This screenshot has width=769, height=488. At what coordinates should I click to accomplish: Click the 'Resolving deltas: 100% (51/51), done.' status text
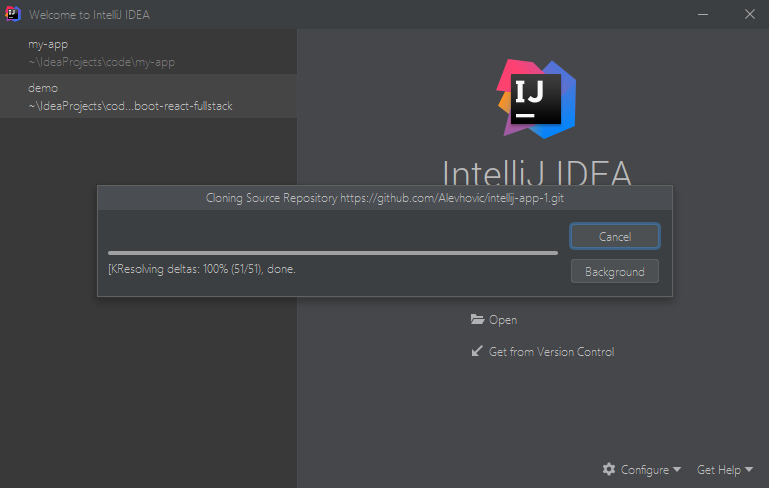pos(202,269)
